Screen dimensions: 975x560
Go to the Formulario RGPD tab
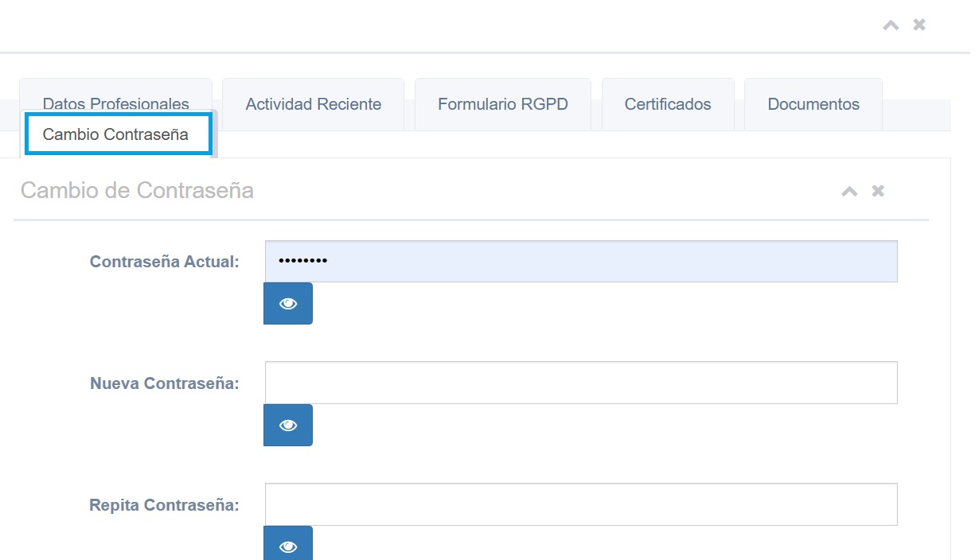tap(502, 104)
